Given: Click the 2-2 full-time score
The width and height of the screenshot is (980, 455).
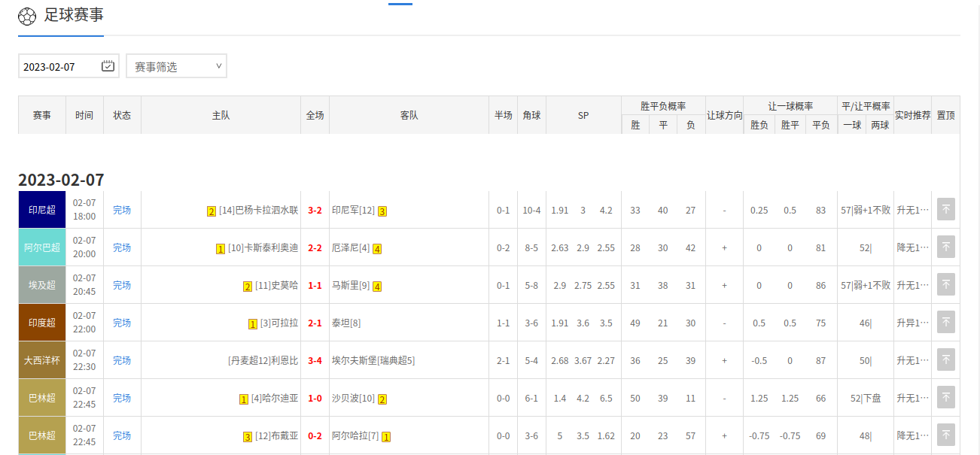Looking at the screenshot, I should (x=315, y=248).
